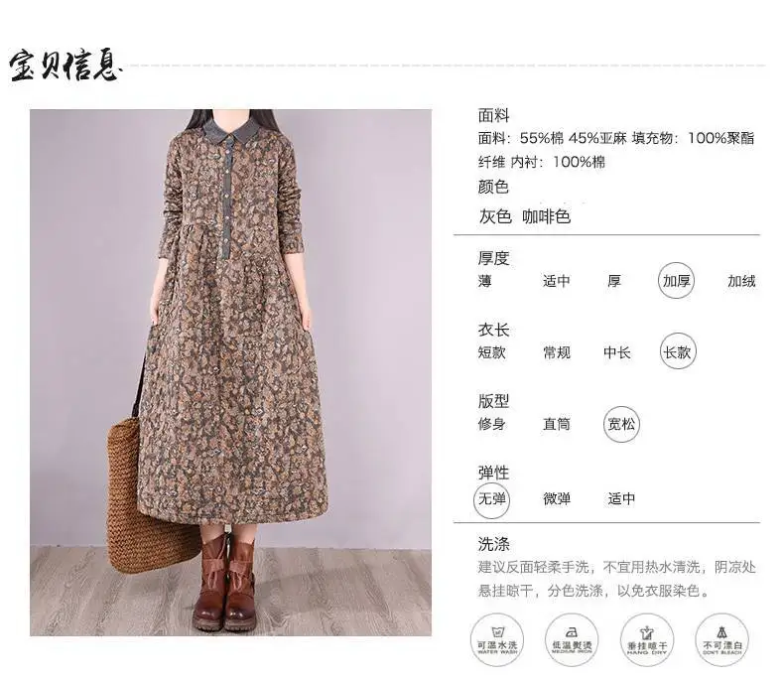Select the circled 无弹 elasticity option
784x681 pixels.
click(x=492, y=499)
